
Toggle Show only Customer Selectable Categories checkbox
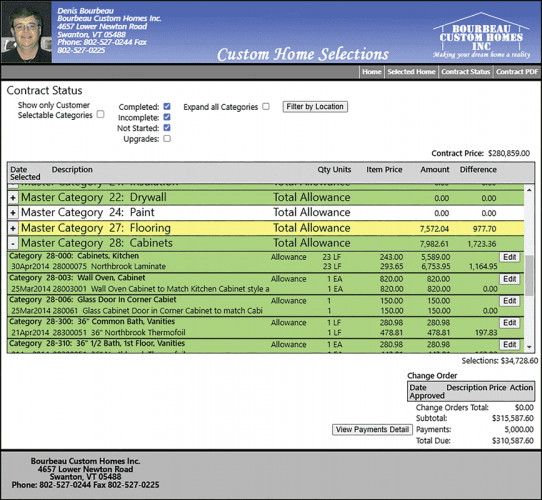(x=100, y=114)
